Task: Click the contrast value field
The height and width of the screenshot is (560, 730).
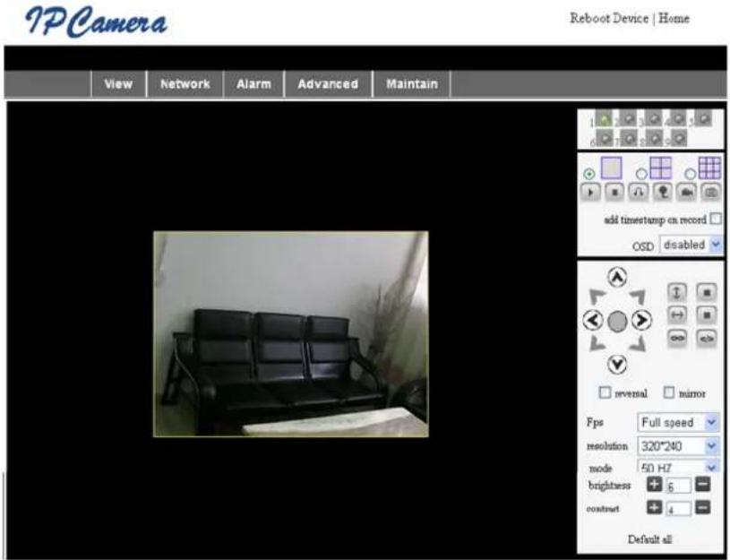Action: pyautogui.click(x=678, y=509)
